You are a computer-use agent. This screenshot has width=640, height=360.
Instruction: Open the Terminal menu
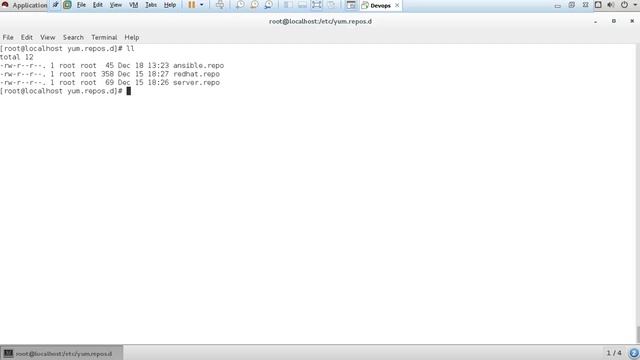click(x=104, y=37)
